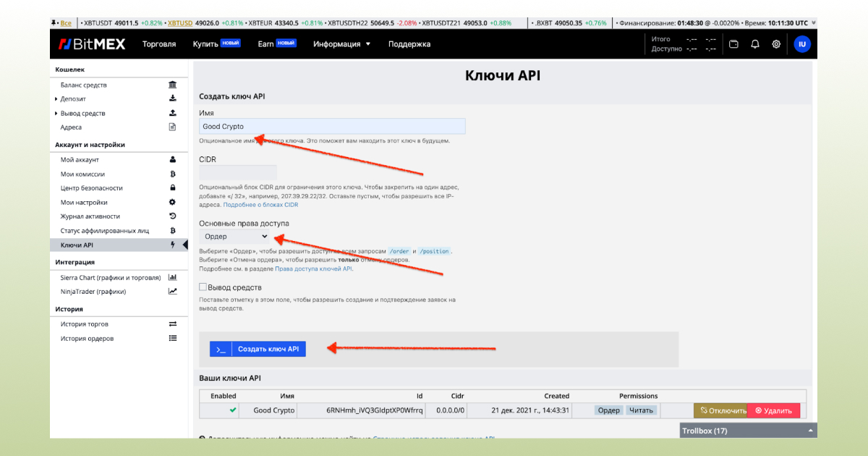
Task: Click green Enabled checkmark for Good Crypto key
Action: pyautogui.click(x=233, y=410)
